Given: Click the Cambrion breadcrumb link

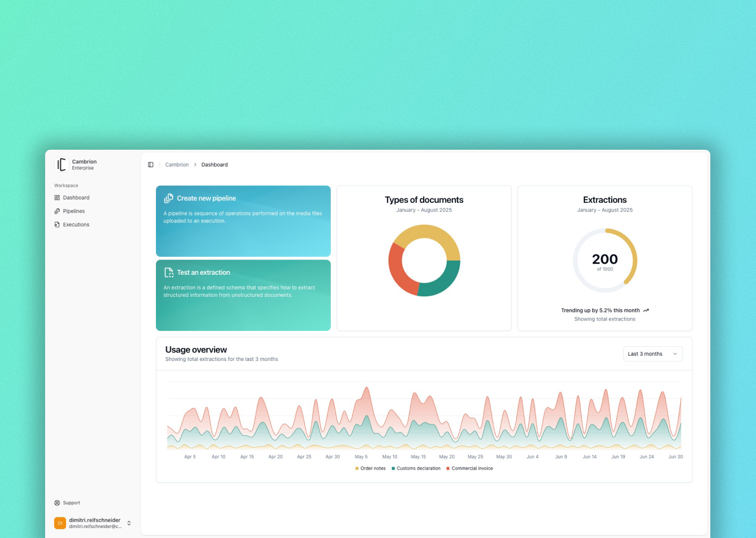Looking at the screenshot, I should 177,165.
